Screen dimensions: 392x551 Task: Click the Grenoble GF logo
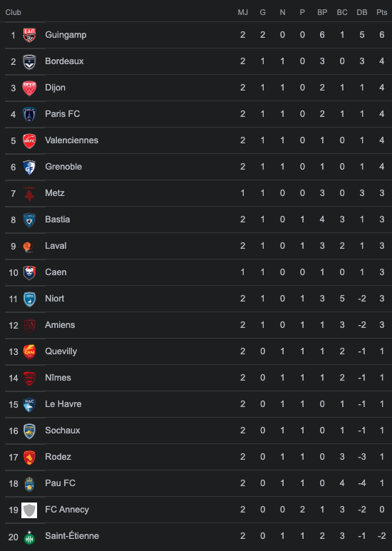(29, 167)
